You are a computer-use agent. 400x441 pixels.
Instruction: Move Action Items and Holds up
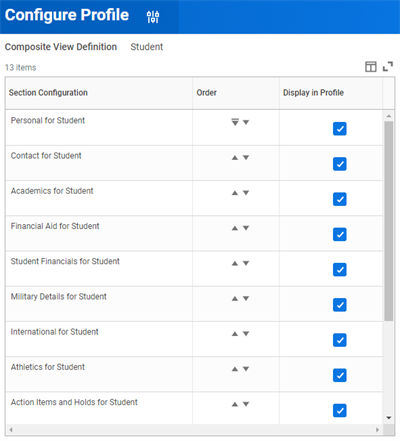235,404
